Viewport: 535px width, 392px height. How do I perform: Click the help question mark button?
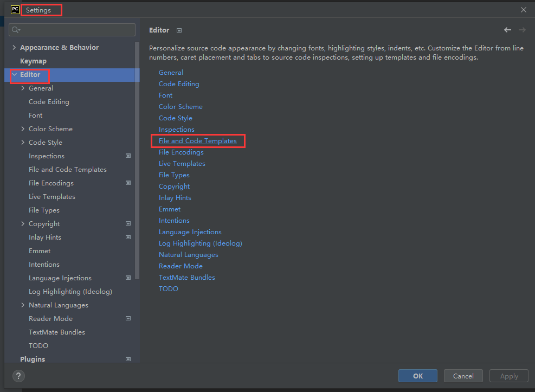18,376
